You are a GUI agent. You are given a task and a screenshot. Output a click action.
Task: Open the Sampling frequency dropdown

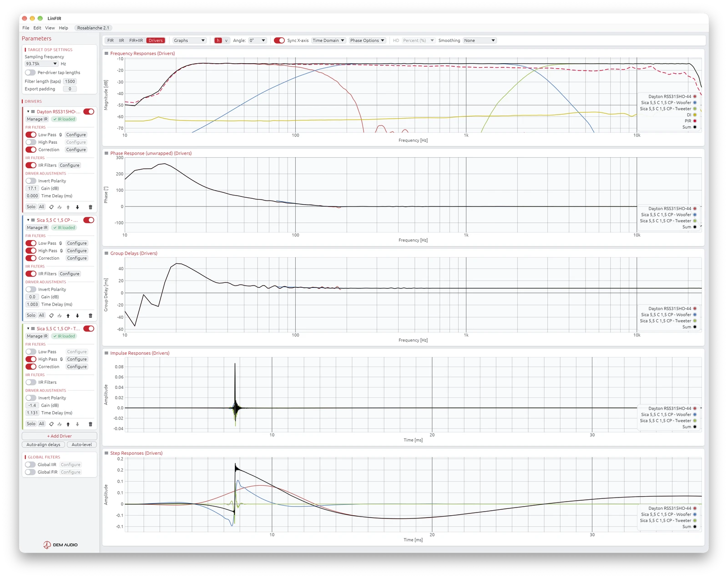click(x=41, y=64)
